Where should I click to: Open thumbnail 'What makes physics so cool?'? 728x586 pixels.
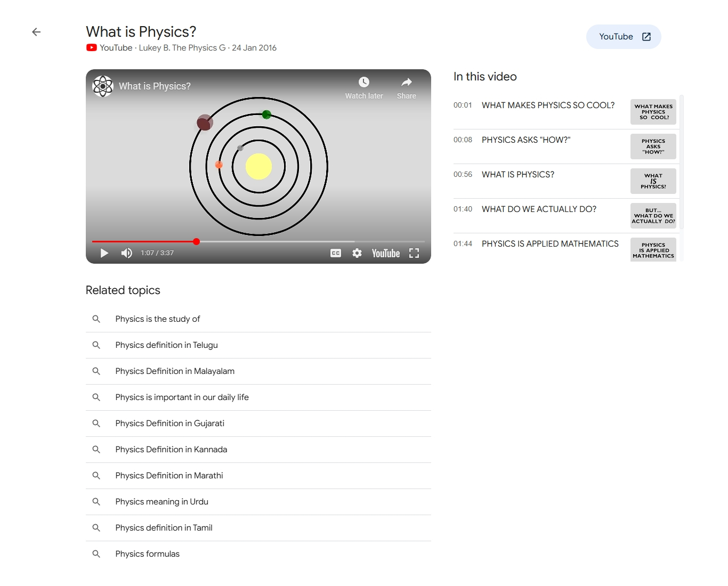(653, 112)
